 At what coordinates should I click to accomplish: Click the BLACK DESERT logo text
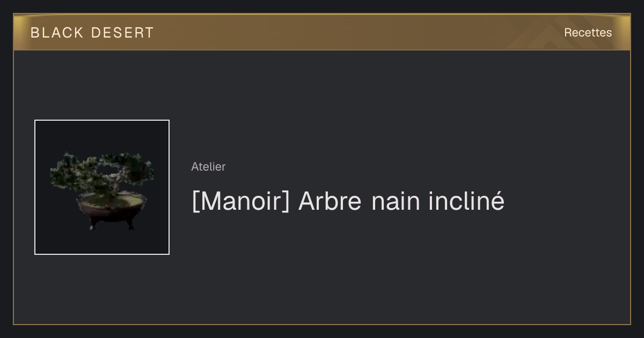tap(92, 33)
